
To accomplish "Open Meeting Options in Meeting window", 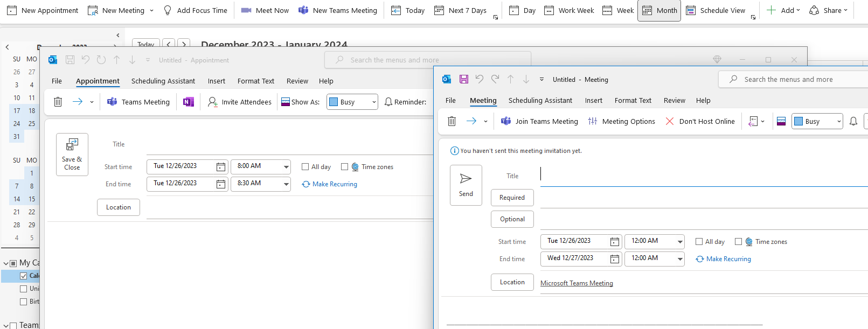I will pyautogui.click(x=621, y=121).
